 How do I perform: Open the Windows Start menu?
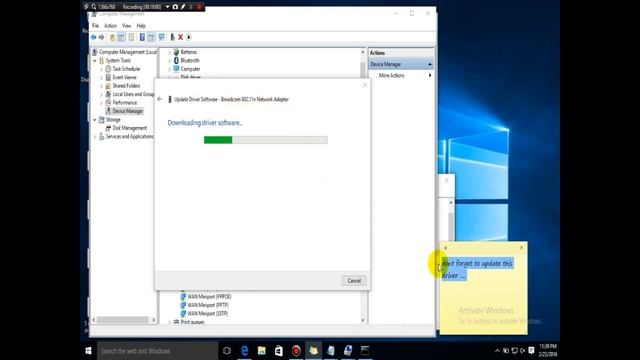(88, 351)
